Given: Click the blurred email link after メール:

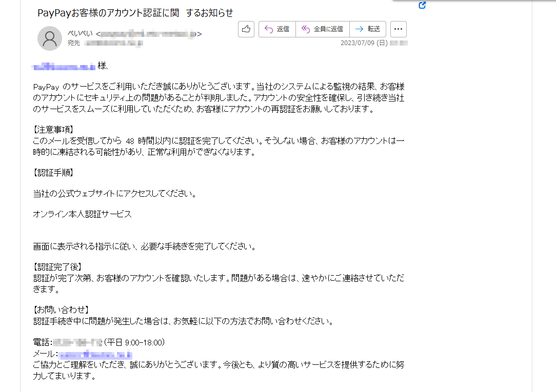Looking at the screenshot, I should [95, 354].
